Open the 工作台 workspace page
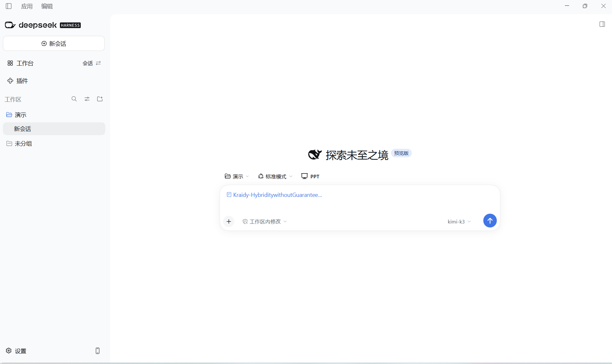The width and height of the screenshot is (612, 364). tap(20, 63)
